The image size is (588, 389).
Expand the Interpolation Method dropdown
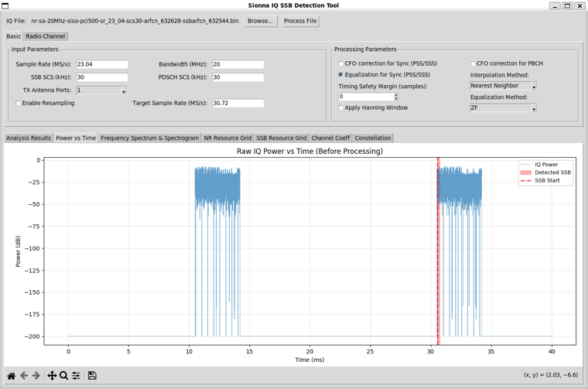[x=503, y=86]
